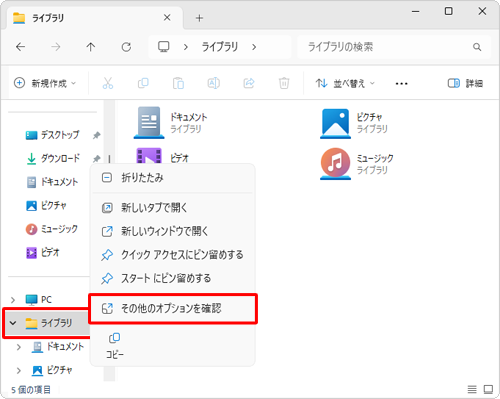Image resolution: width=500 pixels, height=399 pixels.
Task: Choose スタート にピン留めする
Action: (173, 278)
